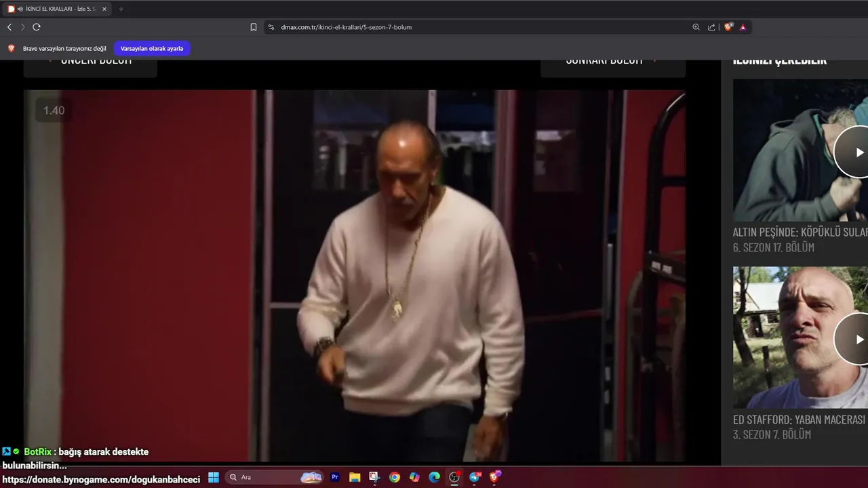Click the 3. SEZON 7. BÖLÜM text
Viewport: 868px width, 488px height.
pos(772,434)
